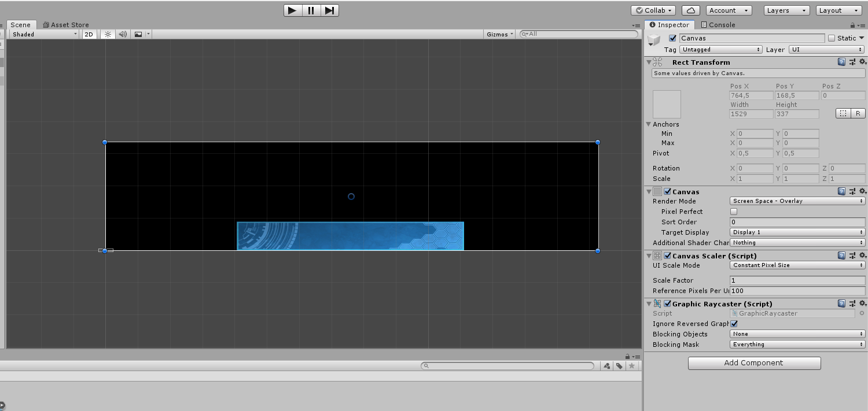Open the Collab menu
The width and height of the screenshot is (868, 411).
coord(653,10)
